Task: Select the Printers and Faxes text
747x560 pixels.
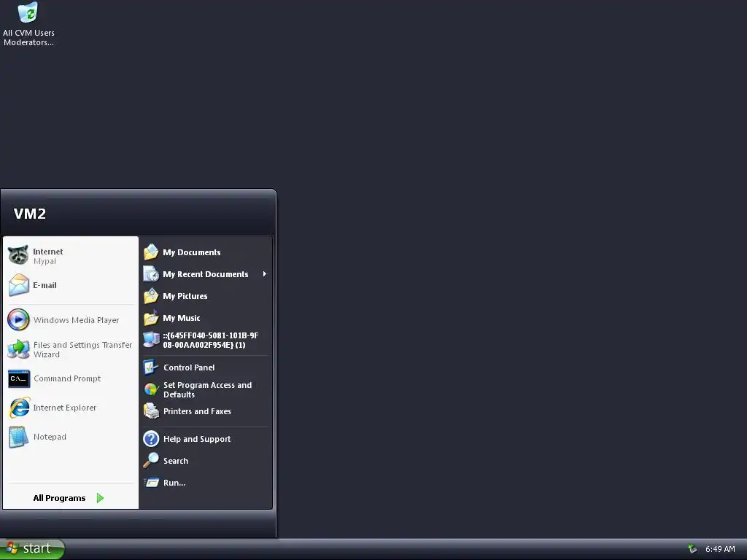Action: pyautogui.click(x=197, y=411)
